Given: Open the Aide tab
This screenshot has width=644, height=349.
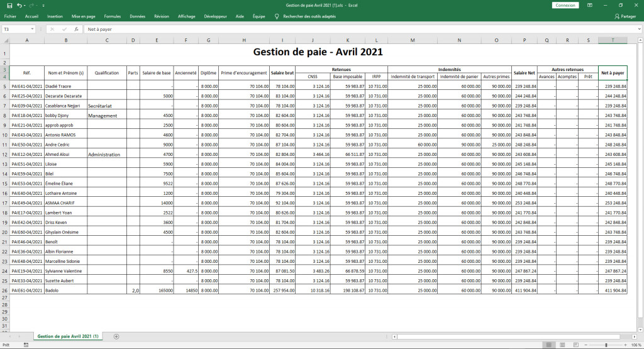Looking at the screenshot, I should coord(240,16).
